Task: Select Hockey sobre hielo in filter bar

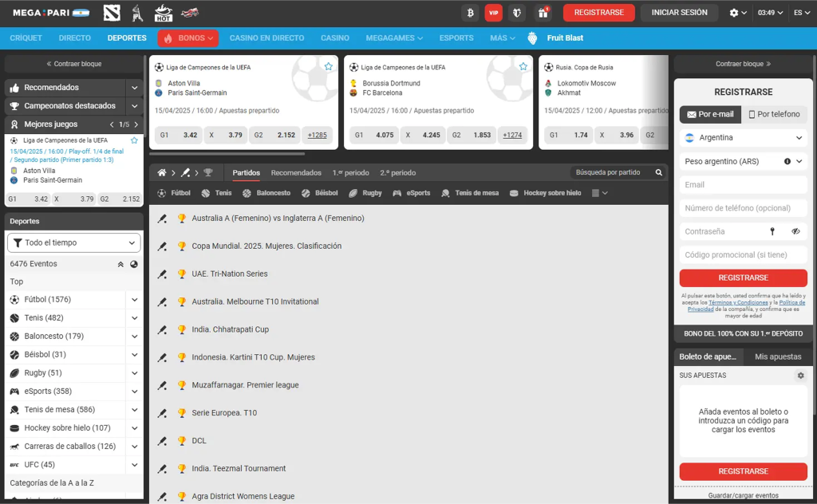Action: tap(545, 193)
